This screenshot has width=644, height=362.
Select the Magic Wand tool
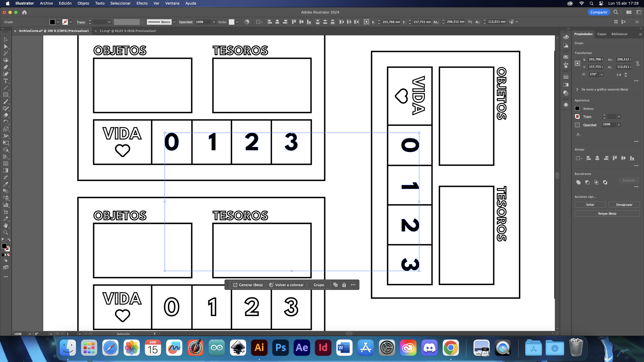click(6, 53)
